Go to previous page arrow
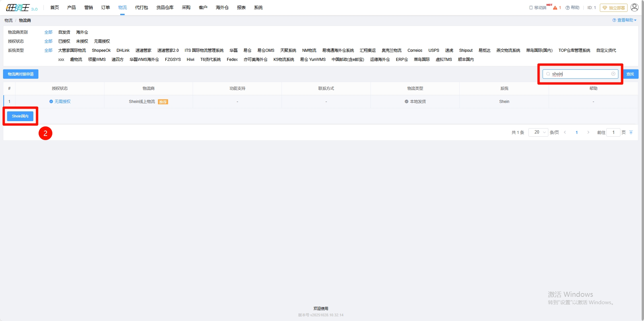Image resolution: width=644 pixels, height=321 pixels. pos(565,133)
